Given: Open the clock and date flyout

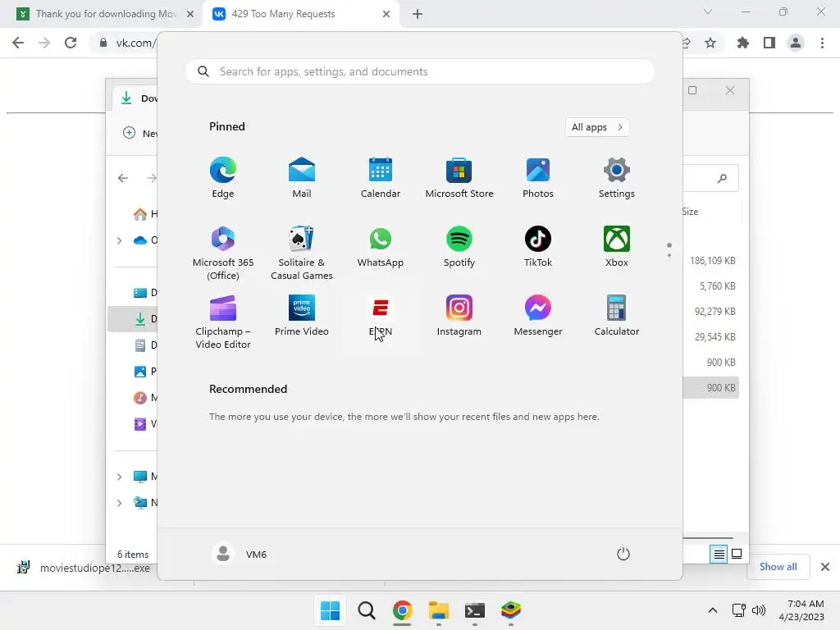Looking at the screenshot, I should click(801, 610).
